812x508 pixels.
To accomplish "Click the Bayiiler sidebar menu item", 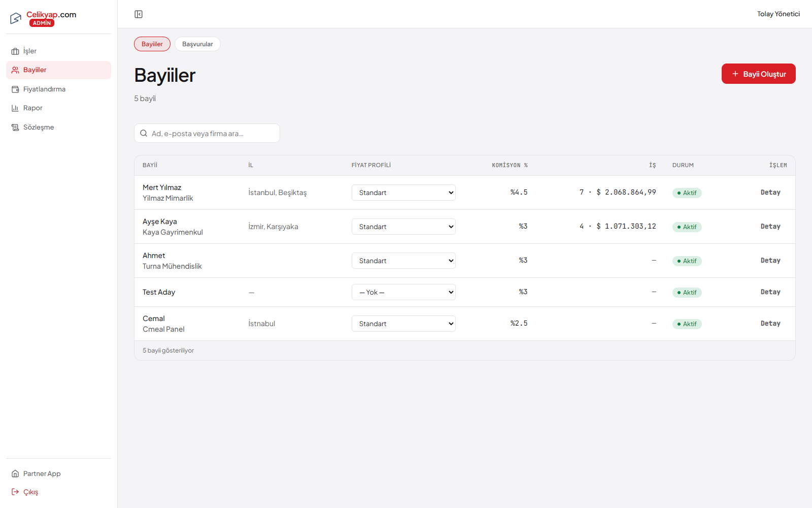I will tap(58, 70).
